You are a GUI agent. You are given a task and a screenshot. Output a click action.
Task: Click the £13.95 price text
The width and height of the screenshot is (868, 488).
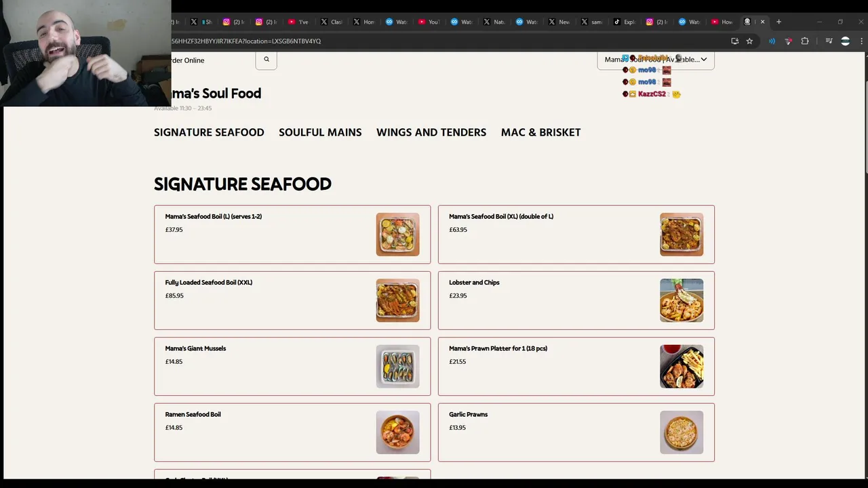(x=457, y=428)
